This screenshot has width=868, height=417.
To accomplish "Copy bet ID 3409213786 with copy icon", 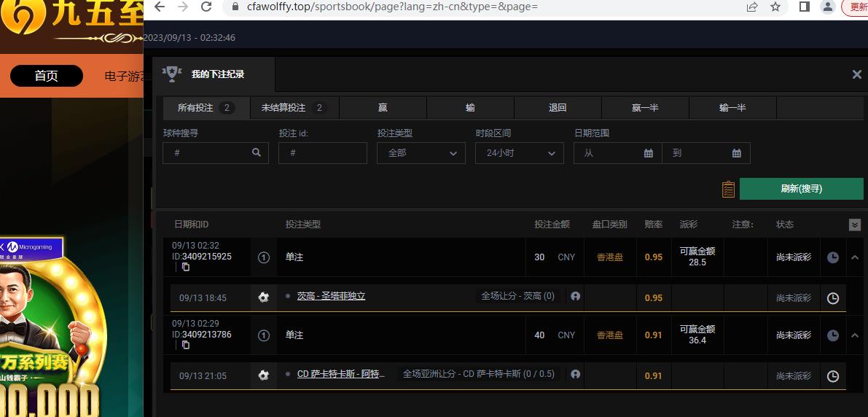I will pos(186,346).
